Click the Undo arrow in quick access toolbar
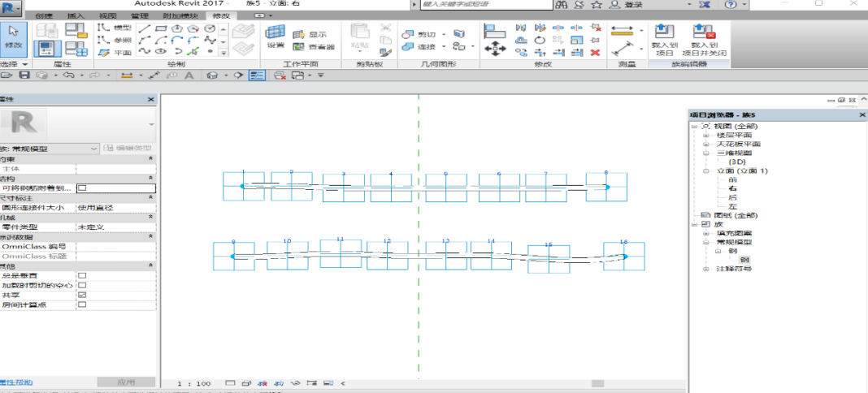 (68, 76)
